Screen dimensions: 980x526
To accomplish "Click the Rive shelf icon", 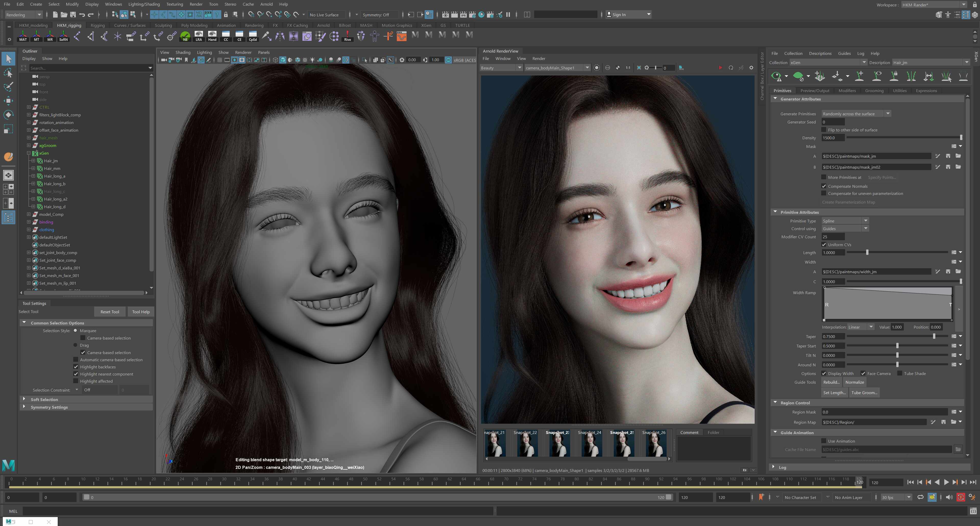I will [x=347, y=36].
